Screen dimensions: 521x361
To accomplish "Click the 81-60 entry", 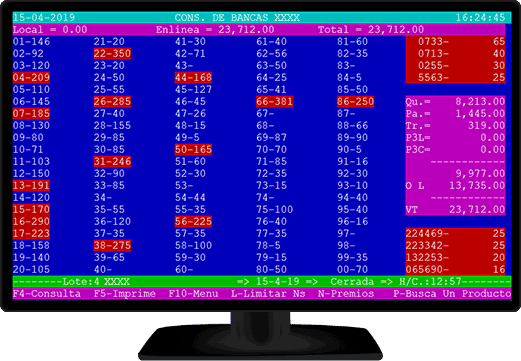I will 352,42.
